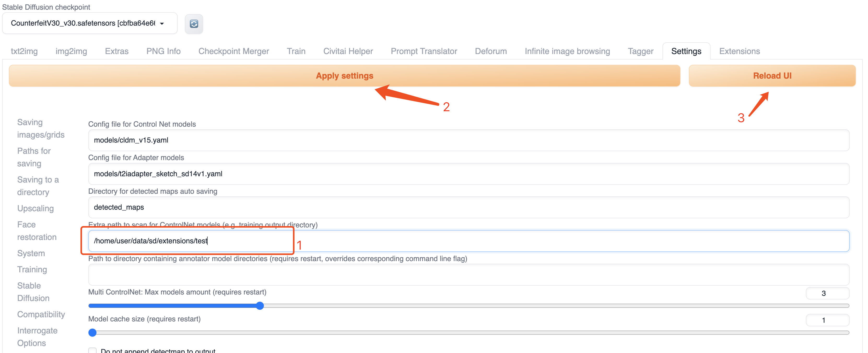
Task: Open Paths for saving settings section
Action: pyautogui.click(x=34, y=157)
